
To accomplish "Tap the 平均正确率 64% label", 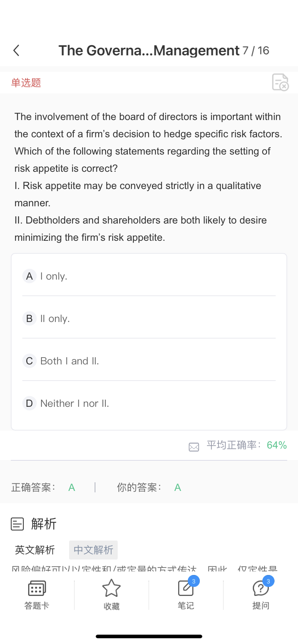I will (x=247, y=445).
